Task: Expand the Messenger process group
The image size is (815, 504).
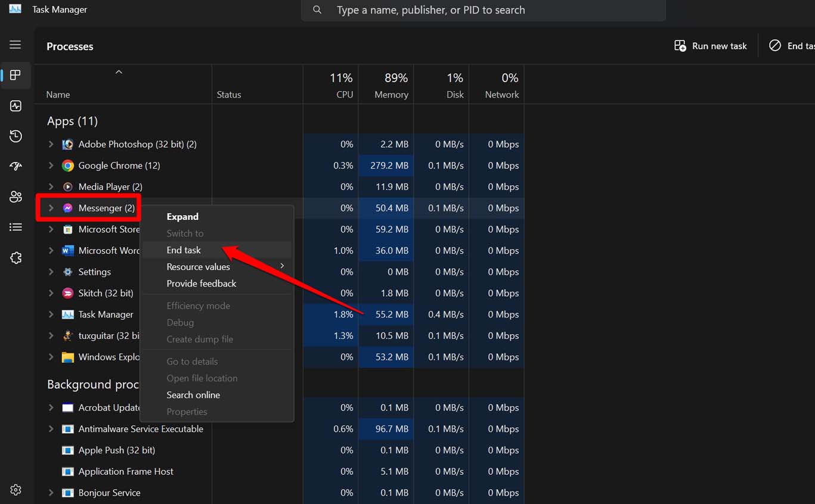Action: coord(51,208)
